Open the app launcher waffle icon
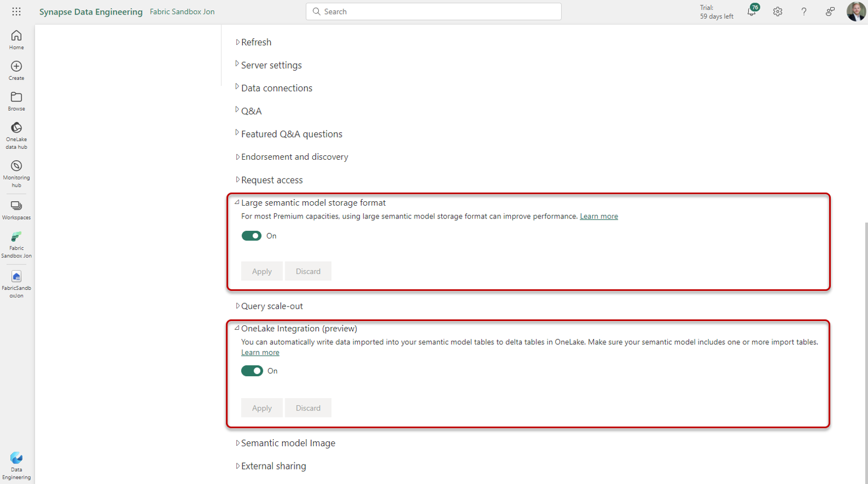868x484 pixels. coord(16,11)
